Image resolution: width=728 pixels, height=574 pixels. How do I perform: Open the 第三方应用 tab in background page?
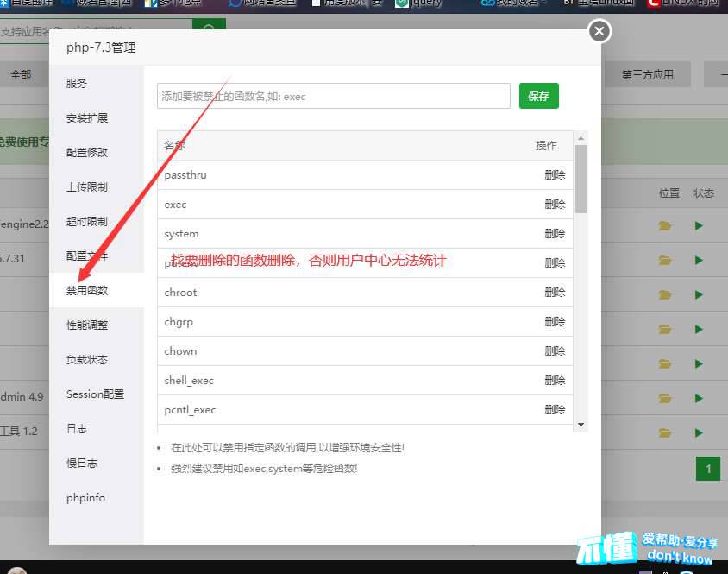[647, 75]
